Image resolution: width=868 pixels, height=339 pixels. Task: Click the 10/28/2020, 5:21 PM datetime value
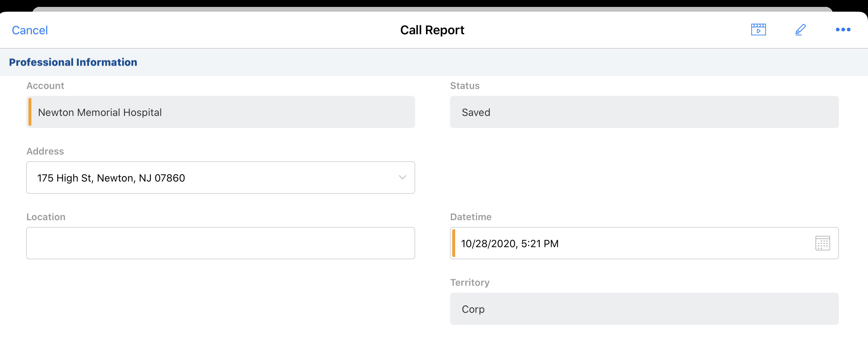(x=509, y=243)
